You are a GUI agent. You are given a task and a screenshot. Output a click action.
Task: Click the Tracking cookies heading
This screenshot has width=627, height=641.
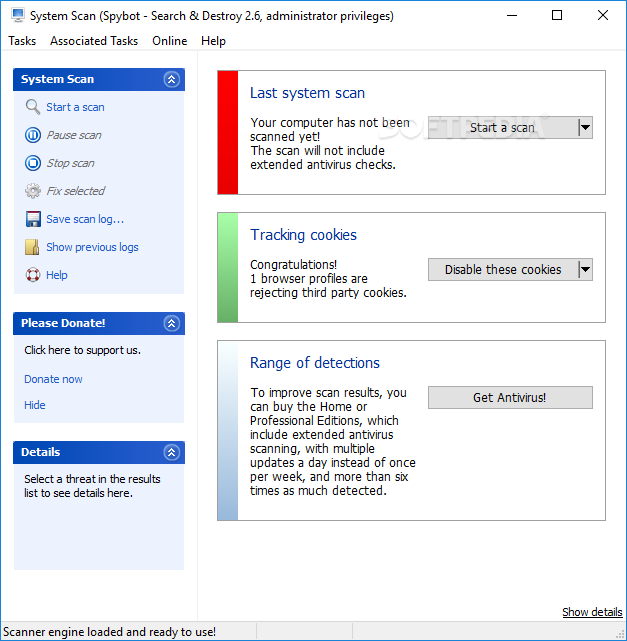pos(303,235)
